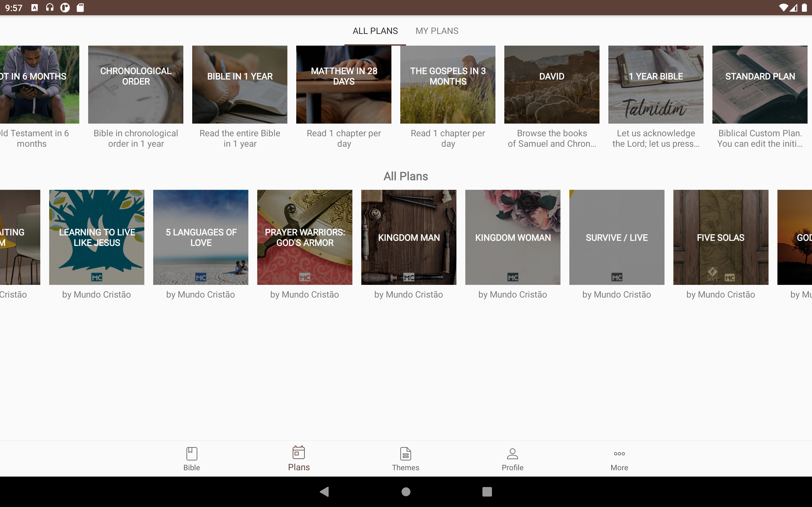Open The Gospels in 3 Months plan
This screenshot has width=812, height=507.
click(448, 85)
